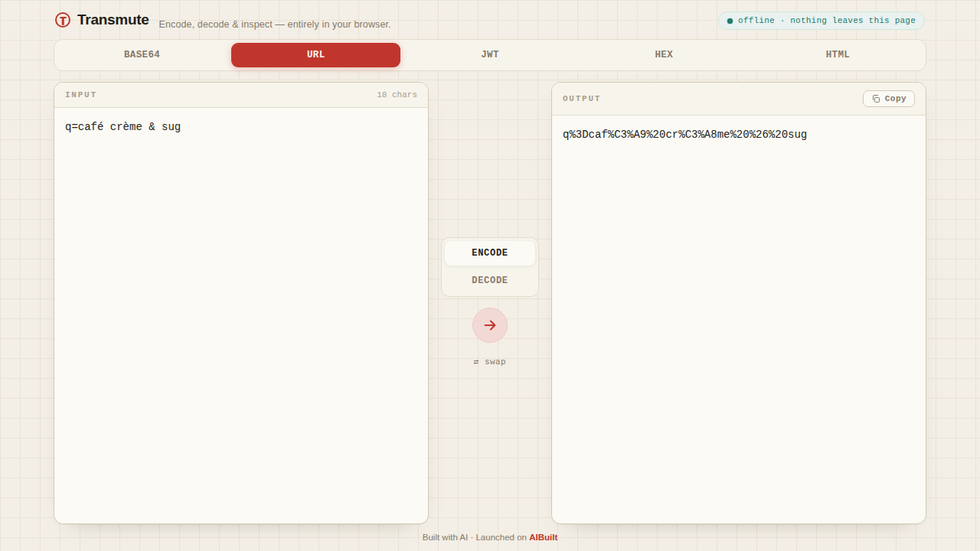Screen dimensions: 980x551
Task: Click the tagline about encode, decode & inspect
Action: click(275, 24)
